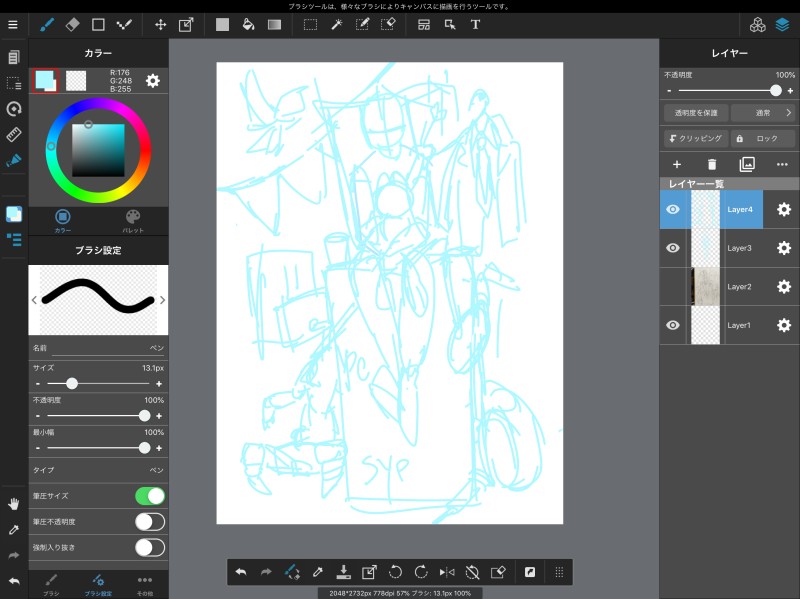Click the クリッピング button
Viewport: 800px width, 599px height.
(695, 139)
